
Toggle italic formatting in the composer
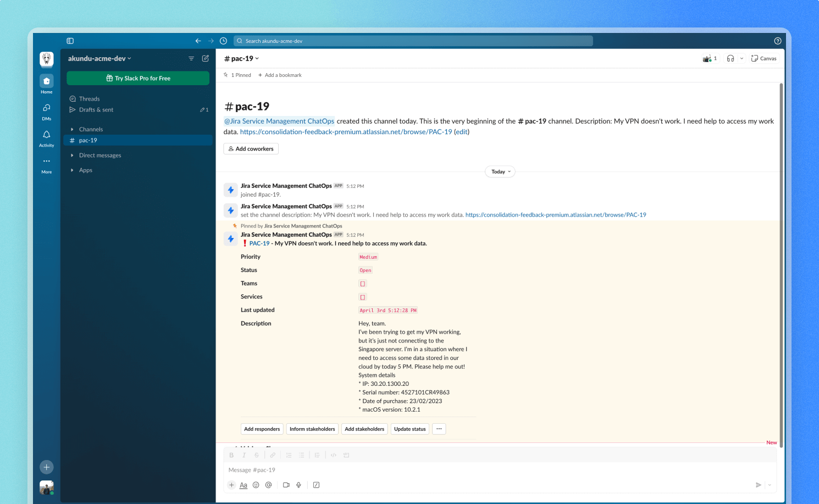point(244,455)
